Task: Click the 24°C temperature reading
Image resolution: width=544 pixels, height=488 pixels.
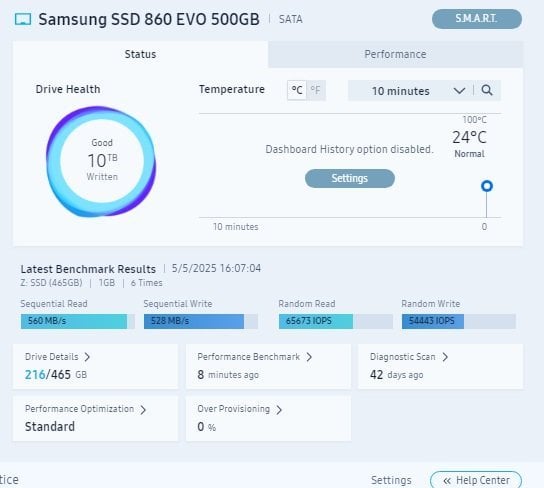Action: [x=469, y=138]
